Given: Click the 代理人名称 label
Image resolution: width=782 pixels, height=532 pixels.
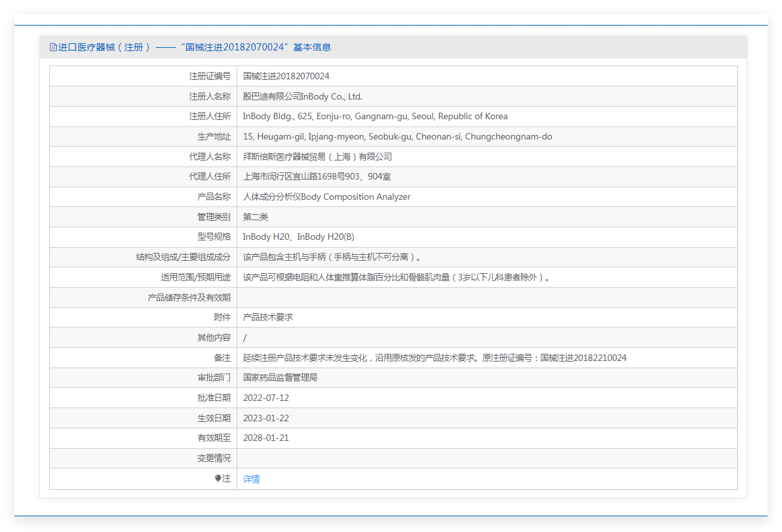Looking at the screenshot, I should 210,157.
